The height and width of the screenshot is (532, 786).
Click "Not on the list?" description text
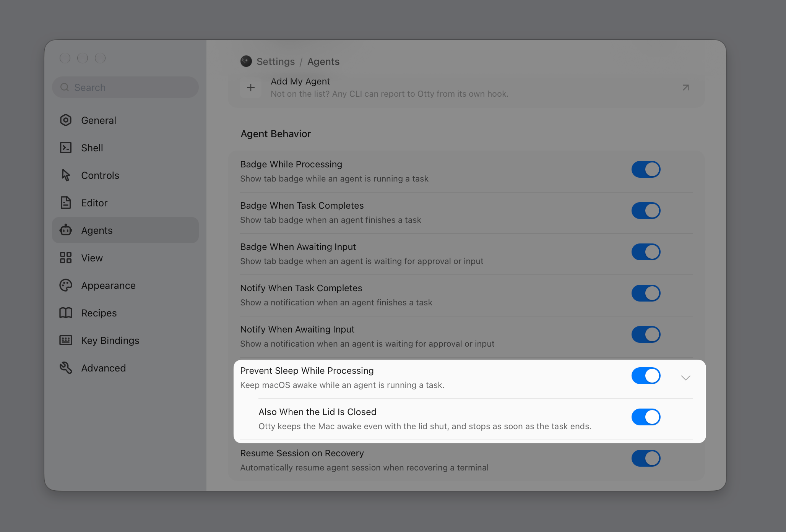point(390,94)
